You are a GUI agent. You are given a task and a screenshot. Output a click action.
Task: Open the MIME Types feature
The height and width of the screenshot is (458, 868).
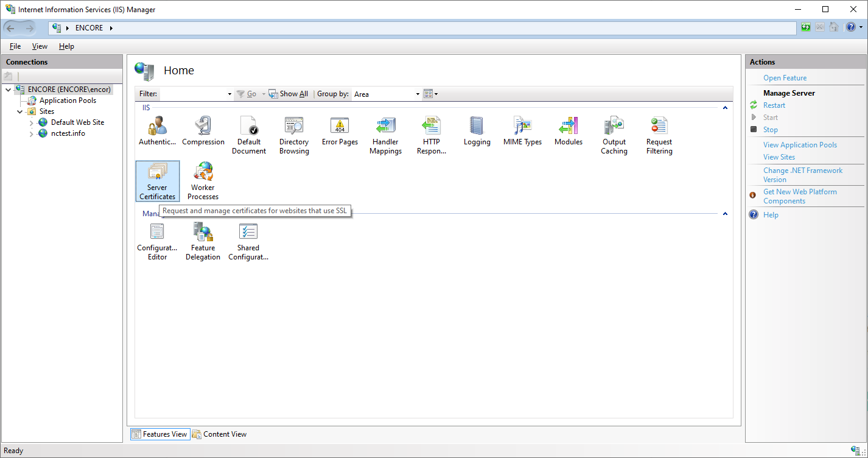pyautogui.click(x=522, y=131)
